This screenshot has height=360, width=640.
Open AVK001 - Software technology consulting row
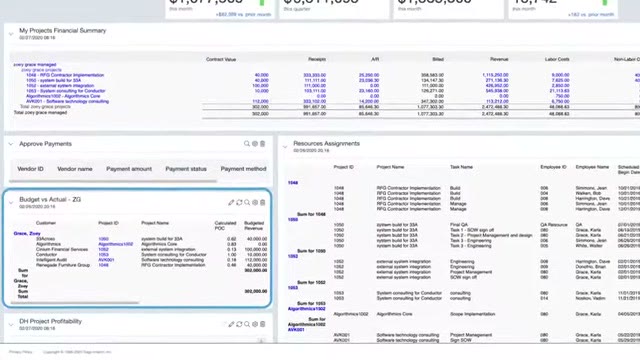click(67, 101)
